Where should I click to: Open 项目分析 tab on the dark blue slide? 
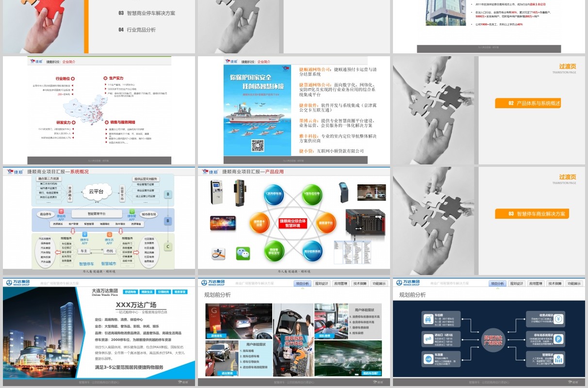[x=498, y=284]
